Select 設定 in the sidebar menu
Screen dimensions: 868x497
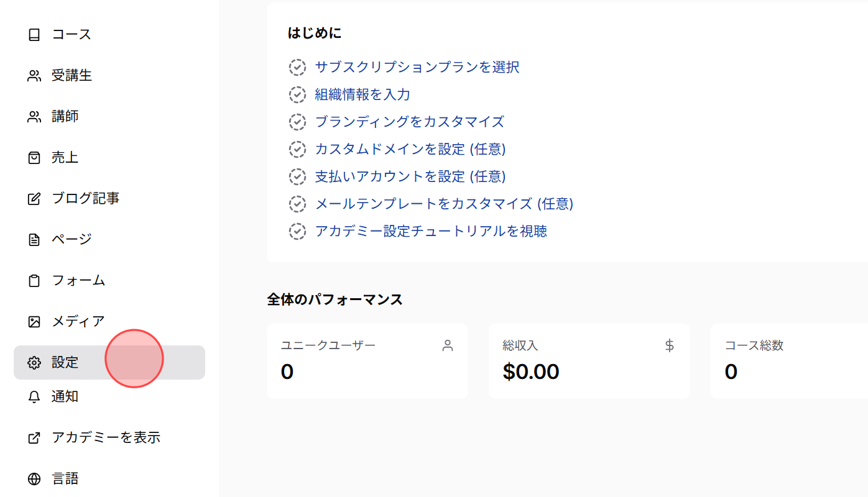(65, 362)
